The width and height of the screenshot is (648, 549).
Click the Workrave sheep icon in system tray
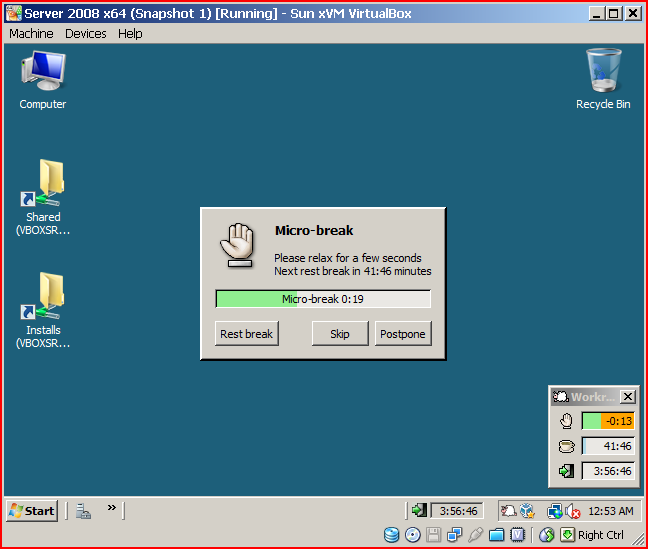point(508,511)
